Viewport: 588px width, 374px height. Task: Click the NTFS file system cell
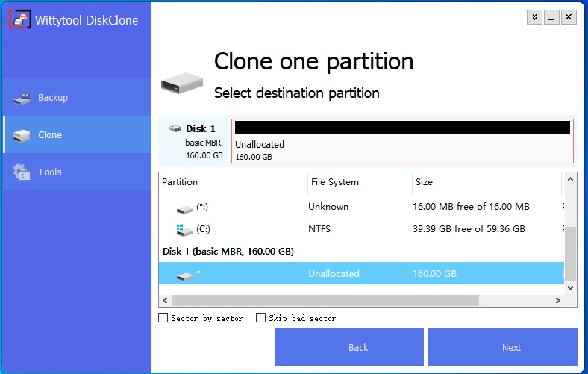coord(319,229)
